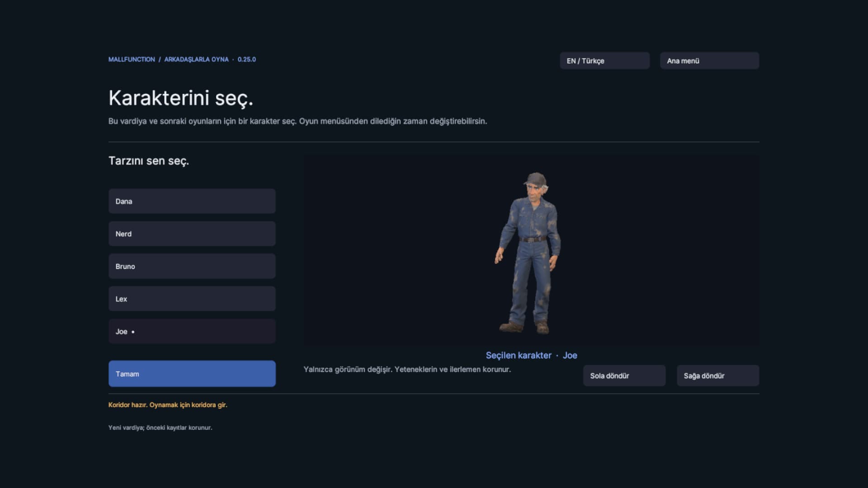Viewport: 868px width, 488px height.
Task: Click the 'Tarzını sen seç.' subheading
Action: tap(149, 161)
